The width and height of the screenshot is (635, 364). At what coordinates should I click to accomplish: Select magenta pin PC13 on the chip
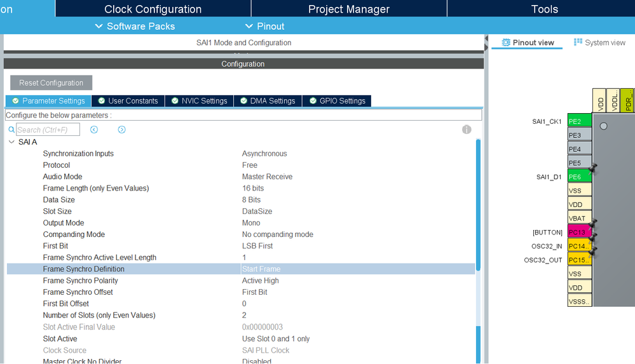580,232
